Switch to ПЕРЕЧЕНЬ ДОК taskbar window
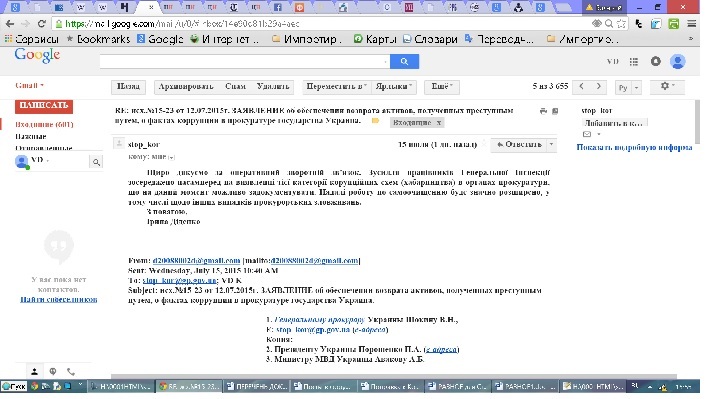This screenshot has height=399, width=712. click(x=257, y=386)
